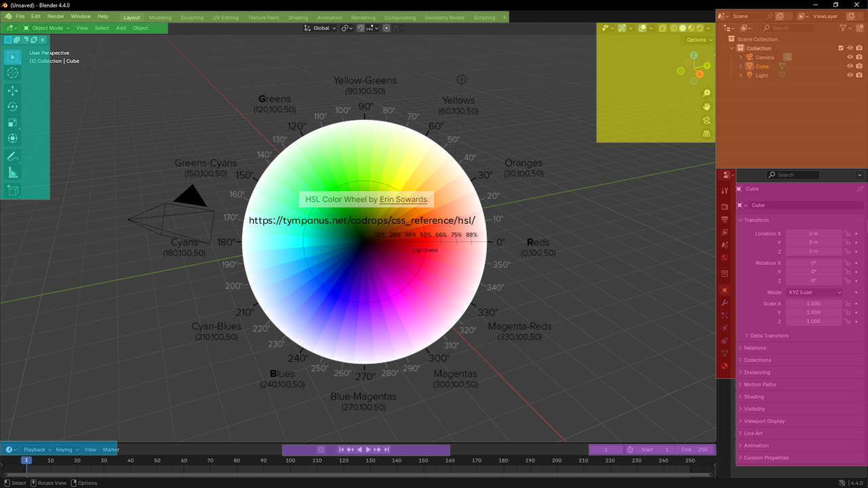Select the Move tool in the toolbar
Screen dimensions: 868x488
coord(12,90)
